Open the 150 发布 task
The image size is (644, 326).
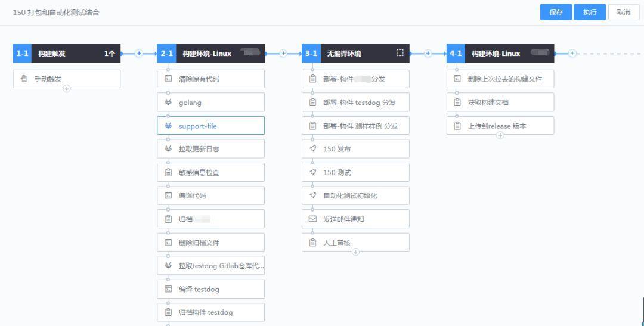coord(355,148)
